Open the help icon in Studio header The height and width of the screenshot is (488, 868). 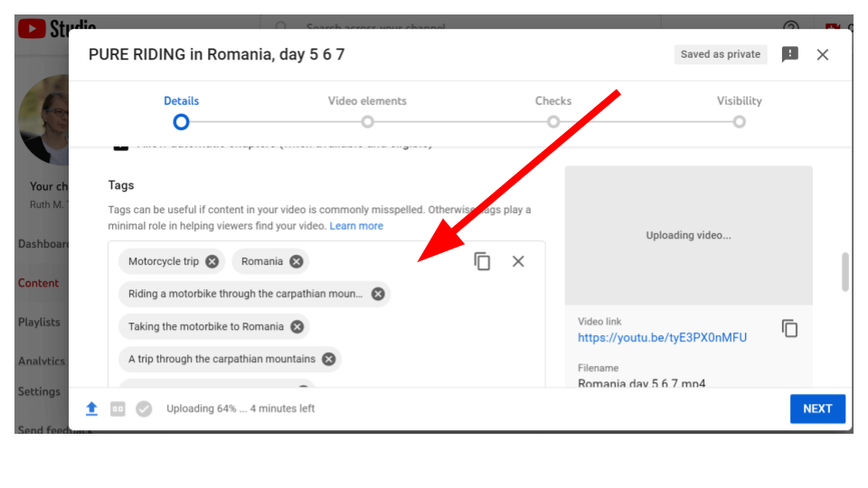(791, 26)
